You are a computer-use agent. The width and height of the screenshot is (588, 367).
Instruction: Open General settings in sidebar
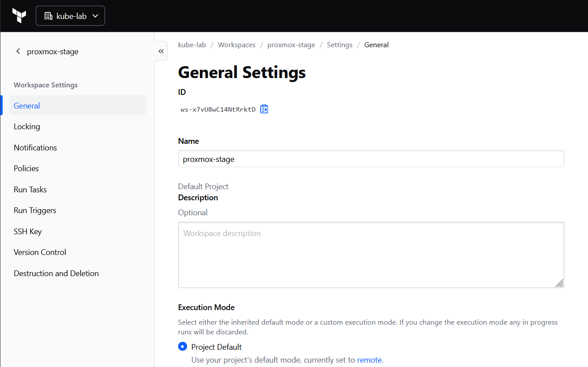pos(27,106)
